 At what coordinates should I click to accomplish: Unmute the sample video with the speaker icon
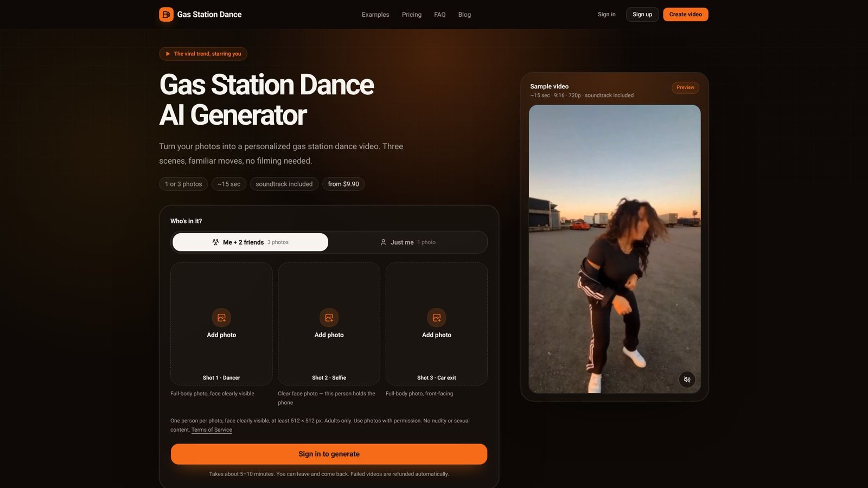[x=687, y=380]
